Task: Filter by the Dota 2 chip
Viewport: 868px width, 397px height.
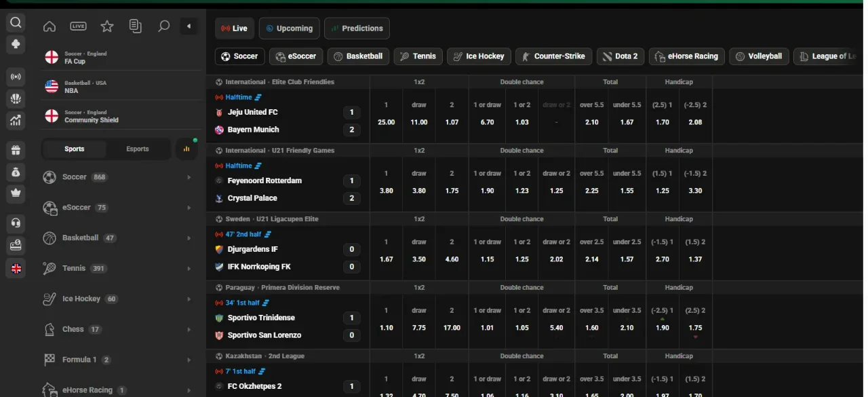Action: click(620, 56)
